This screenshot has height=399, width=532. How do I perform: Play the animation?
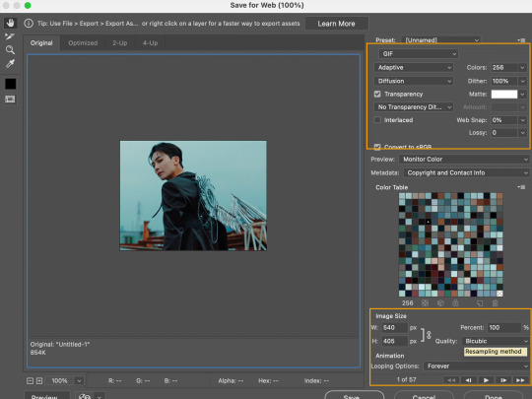coord(486,380)
